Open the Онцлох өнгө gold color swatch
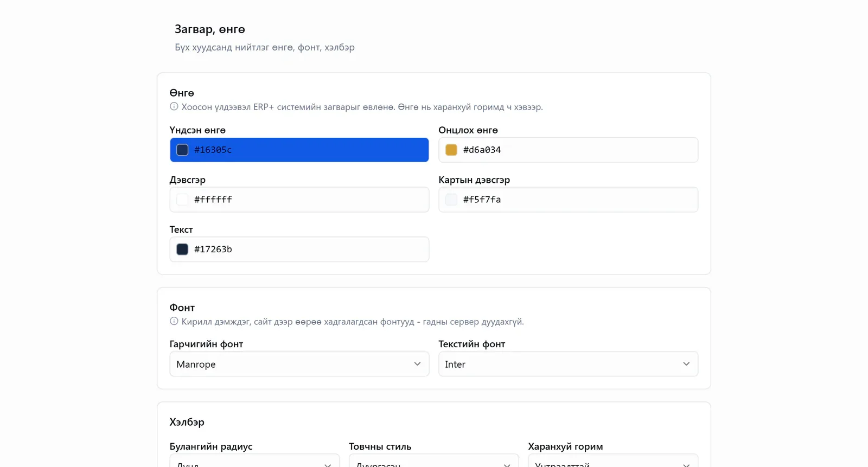Viewport: 868px width, 467px height. point(451,150)
